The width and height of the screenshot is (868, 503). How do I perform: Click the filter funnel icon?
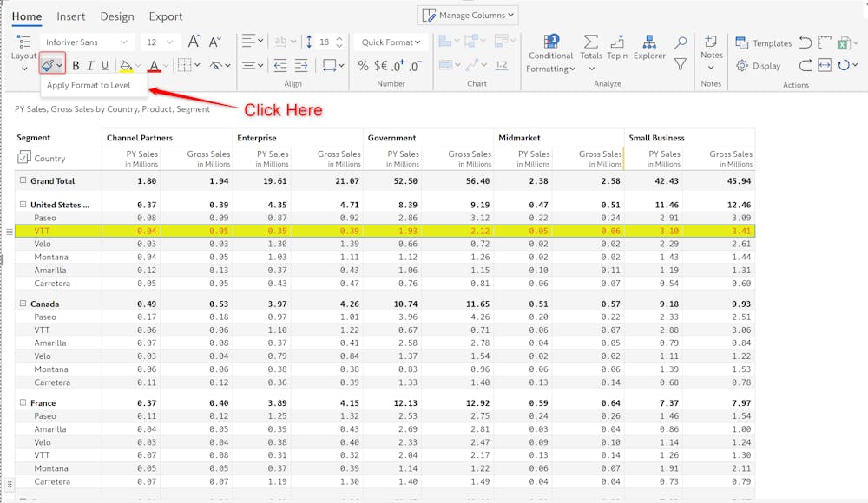pos(681,64)
